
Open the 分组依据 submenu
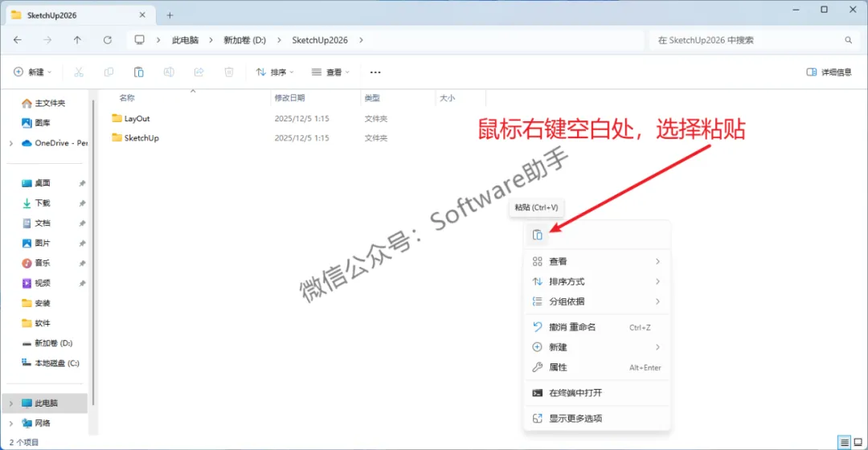(596, 301)
